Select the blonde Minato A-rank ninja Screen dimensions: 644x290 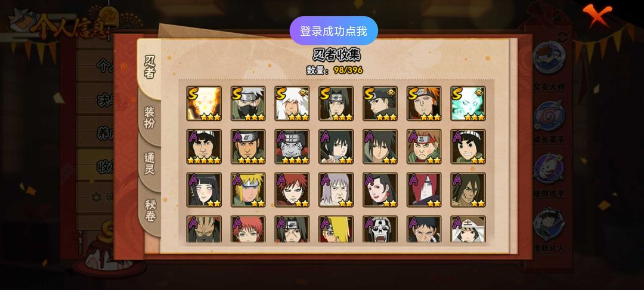248,190
